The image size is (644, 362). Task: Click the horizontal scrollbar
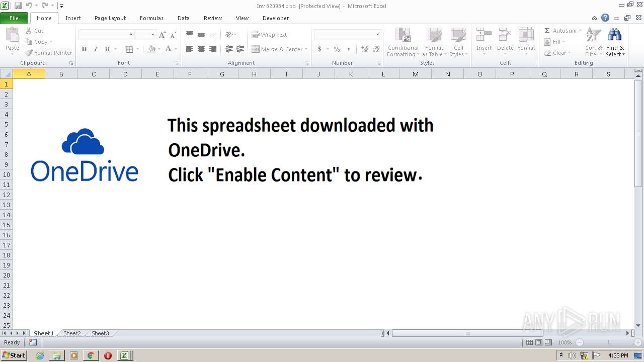tap(509, 333)
